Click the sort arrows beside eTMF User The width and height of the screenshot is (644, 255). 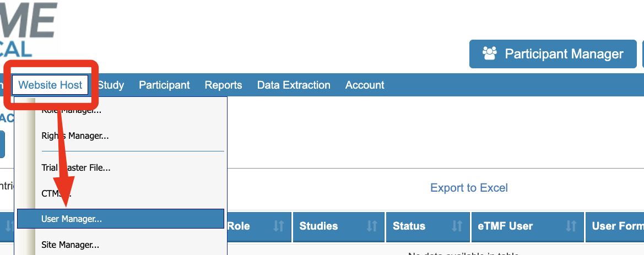(571, 226)
